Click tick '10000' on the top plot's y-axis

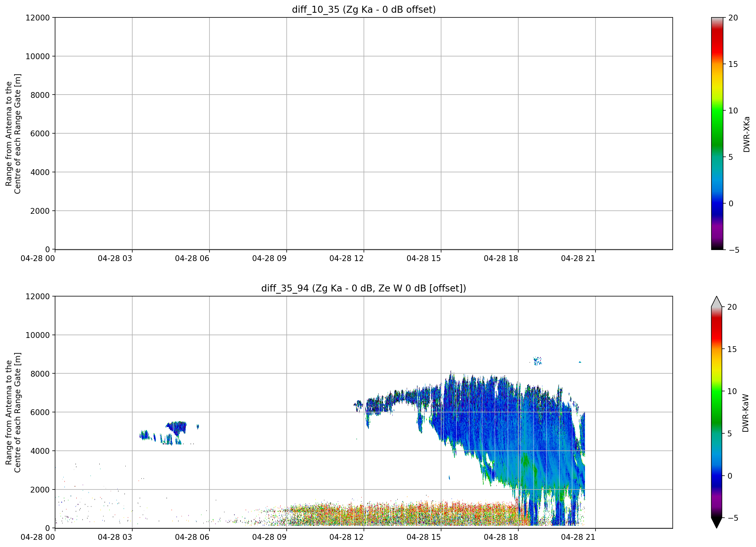point(38,57)
